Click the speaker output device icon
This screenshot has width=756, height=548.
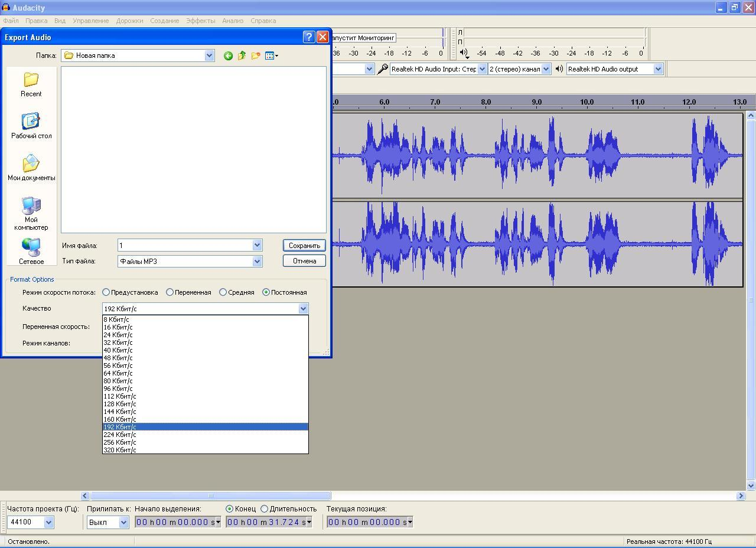[x=559, y=69]
